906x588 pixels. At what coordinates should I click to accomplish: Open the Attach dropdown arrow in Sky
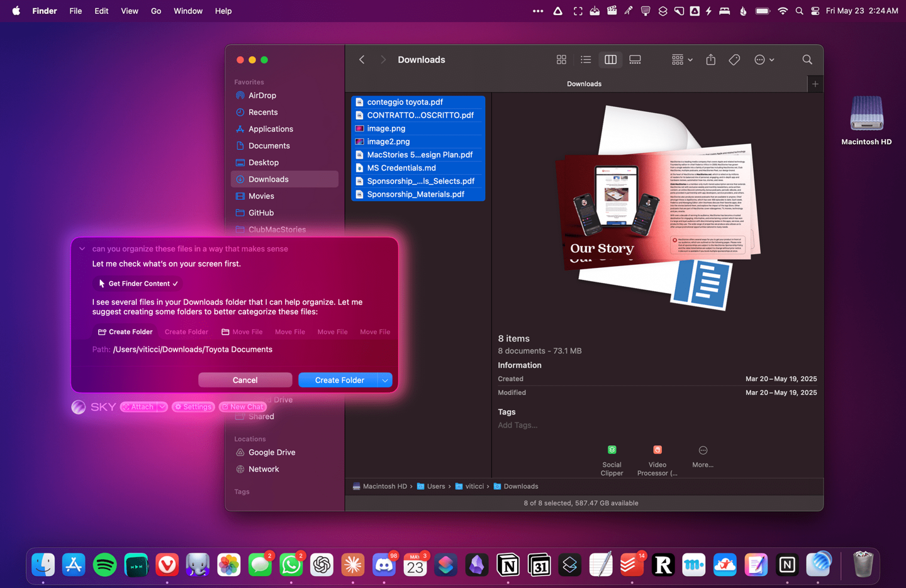[x=163, y=407]
